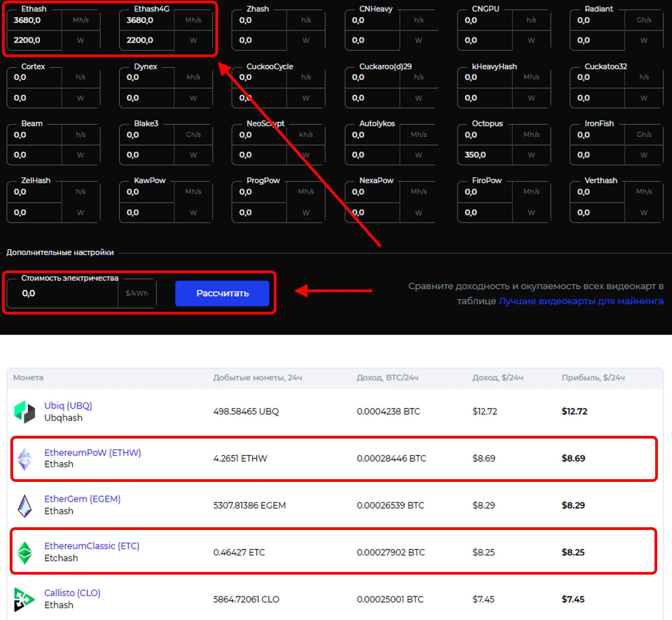Image resolution: width=672 pixels, height=620 pixels.
Task: Focus the Cortex hashrate field
Action: pyautogui.click(x=34, y=78)
